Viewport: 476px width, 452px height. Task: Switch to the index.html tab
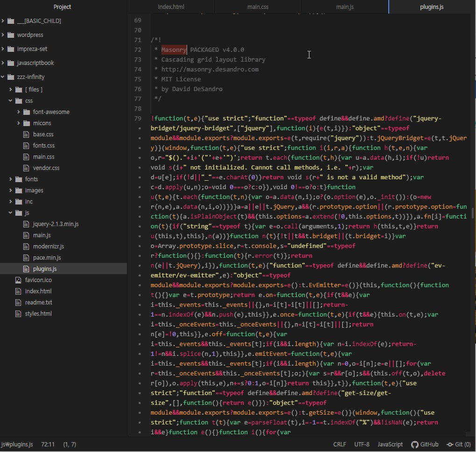click(x=171, y=7)
